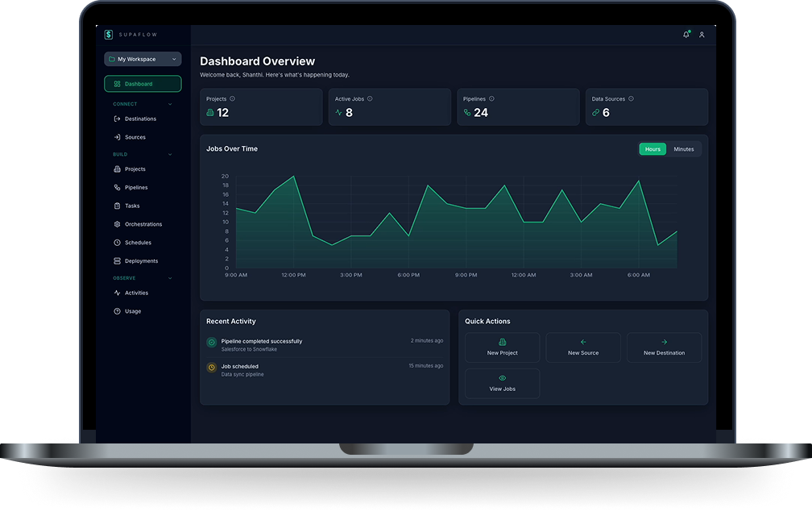Switch chart to Hours view
Image resolution: width=812 pixels, height=512 pixels.
(652, 149)
